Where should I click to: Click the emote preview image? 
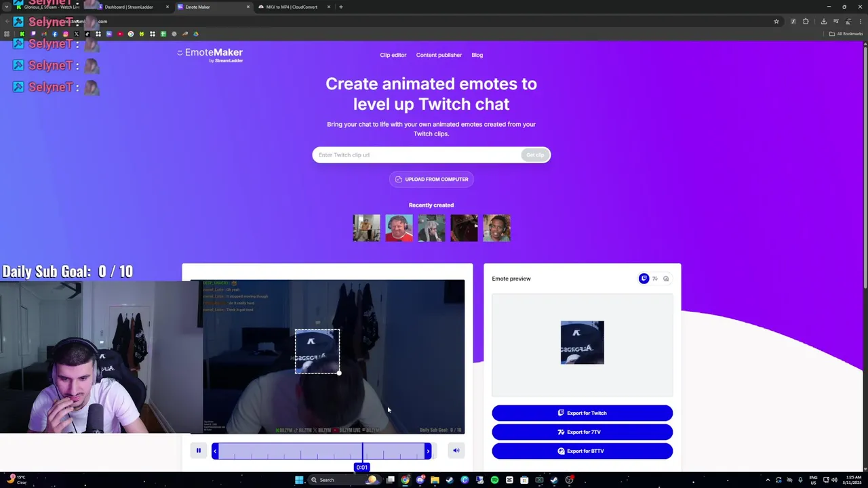[x=583, y=342]
